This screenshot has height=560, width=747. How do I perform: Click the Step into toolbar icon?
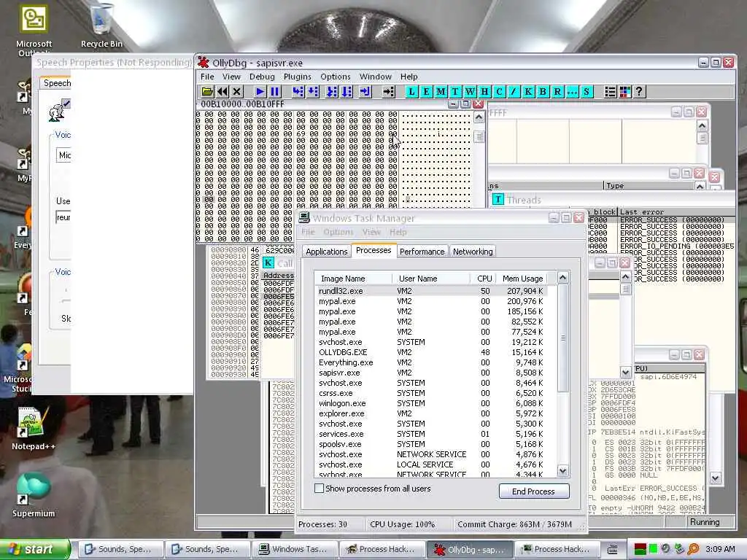pyautogui.click(x=298, y=91)
